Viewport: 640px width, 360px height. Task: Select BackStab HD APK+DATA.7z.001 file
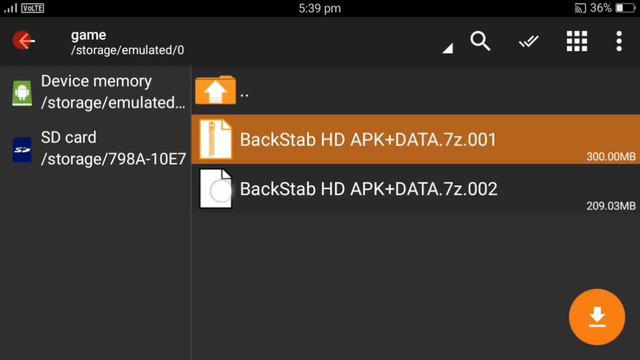tap(416, 140)
